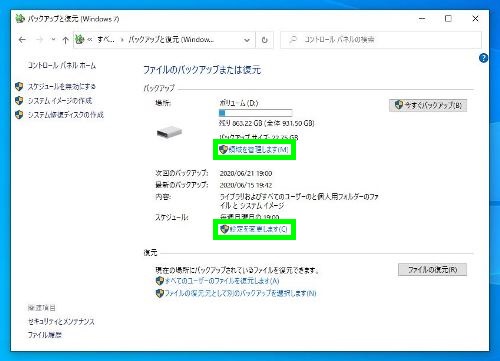Open ファイル履歴 related link
Image resolution: width=500 pixels, height=361 pixels.
pos(44,335)
